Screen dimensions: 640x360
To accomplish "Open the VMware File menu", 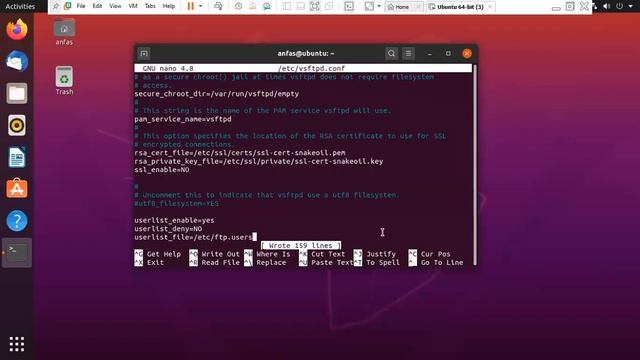I will point(81,6).
